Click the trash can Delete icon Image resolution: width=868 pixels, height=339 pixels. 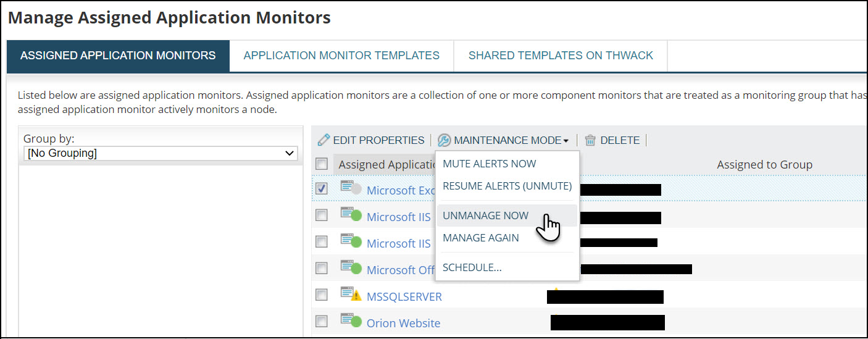(x=590, y=140)
